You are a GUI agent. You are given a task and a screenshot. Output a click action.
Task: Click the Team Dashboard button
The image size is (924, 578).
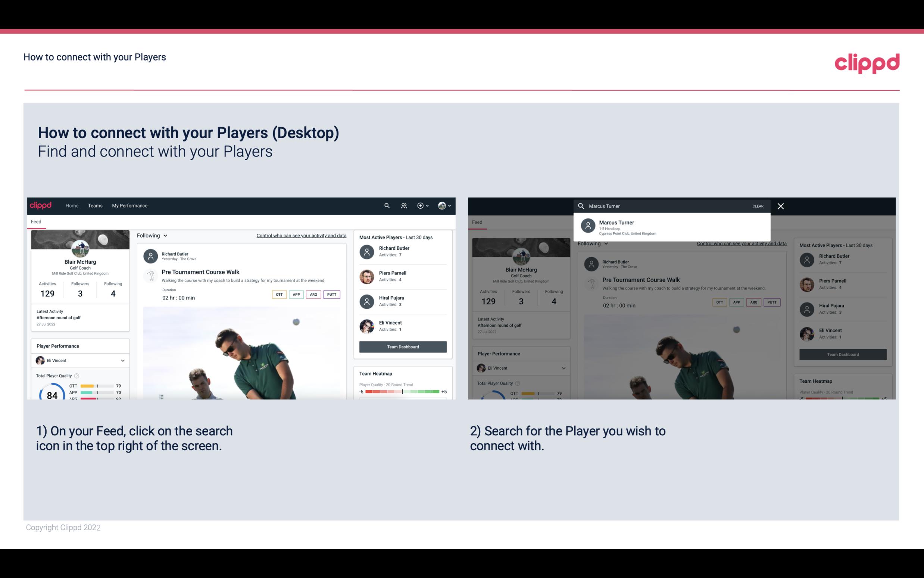402,346
